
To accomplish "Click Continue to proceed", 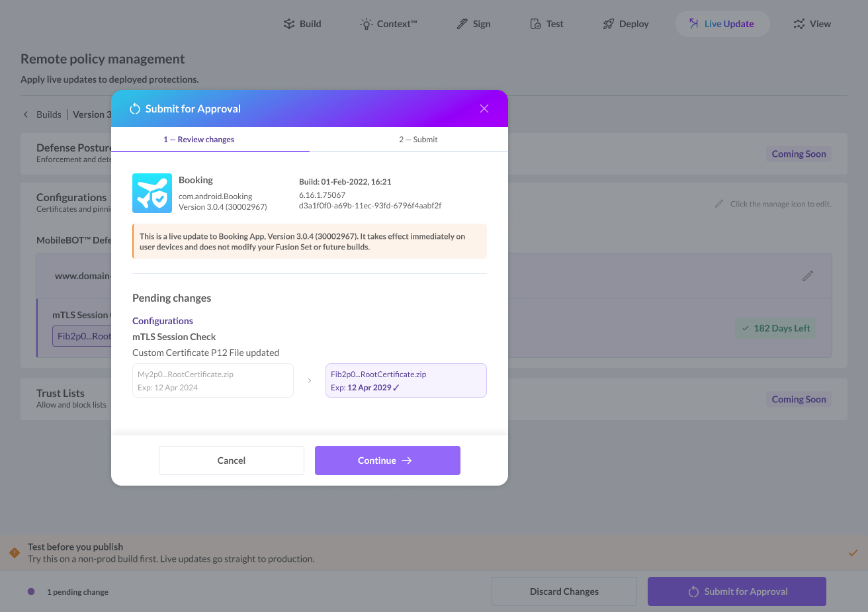I will coord(388,460).
